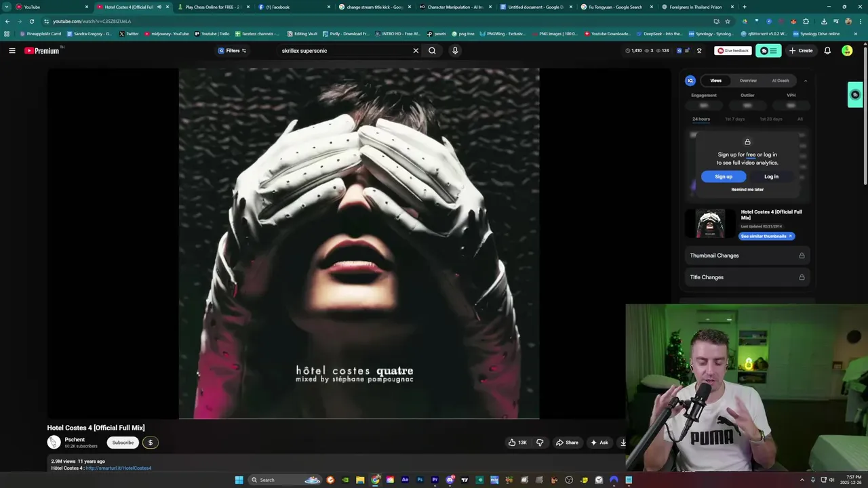
Task: Open Photoshop from the taskbar
Action: tap(420, 480)
